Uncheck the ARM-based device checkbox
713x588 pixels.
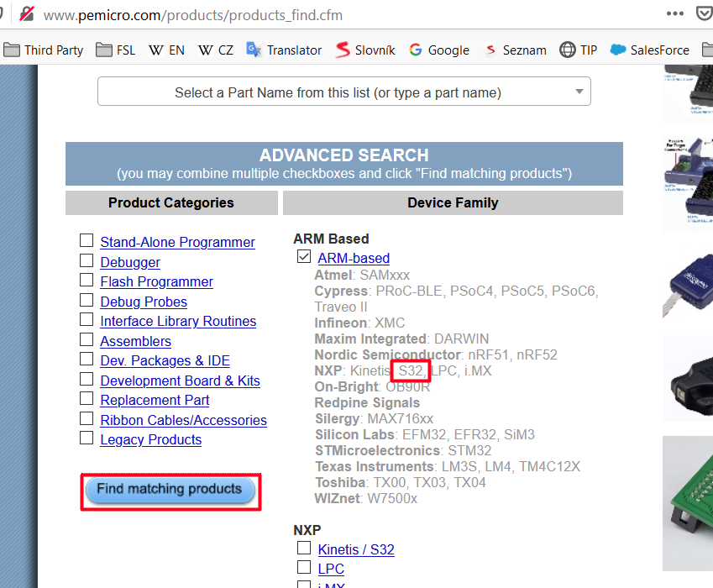pos(303,257)
